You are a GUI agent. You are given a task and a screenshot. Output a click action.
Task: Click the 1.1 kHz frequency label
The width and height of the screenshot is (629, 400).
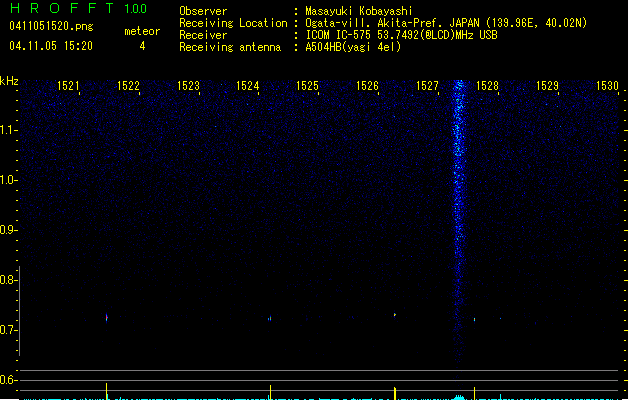(x=9, y=130)
